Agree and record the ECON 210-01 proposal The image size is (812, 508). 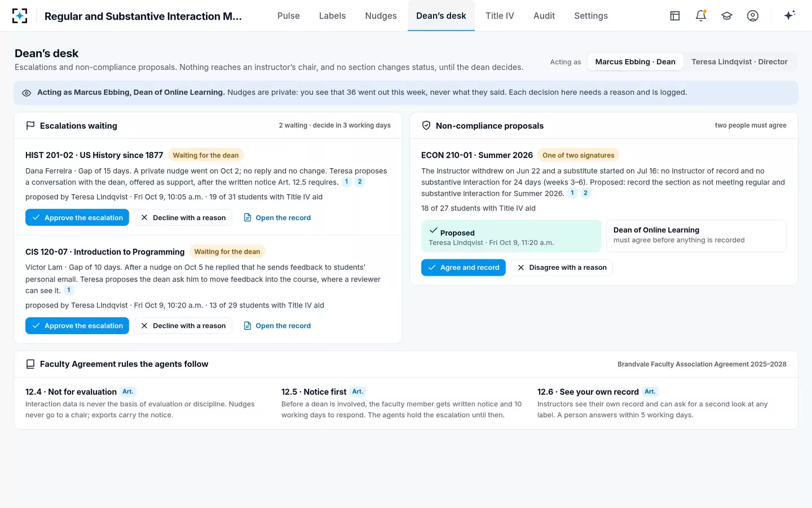pyautogui.click(x=464, y=268)
